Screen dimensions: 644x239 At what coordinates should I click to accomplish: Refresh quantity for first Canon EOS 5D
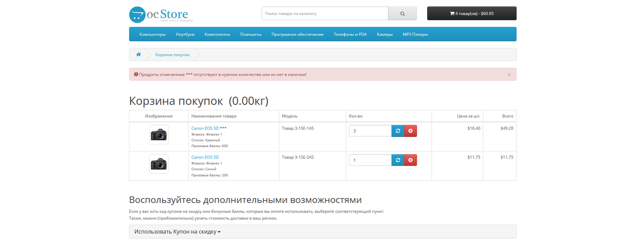pos(397,131)
